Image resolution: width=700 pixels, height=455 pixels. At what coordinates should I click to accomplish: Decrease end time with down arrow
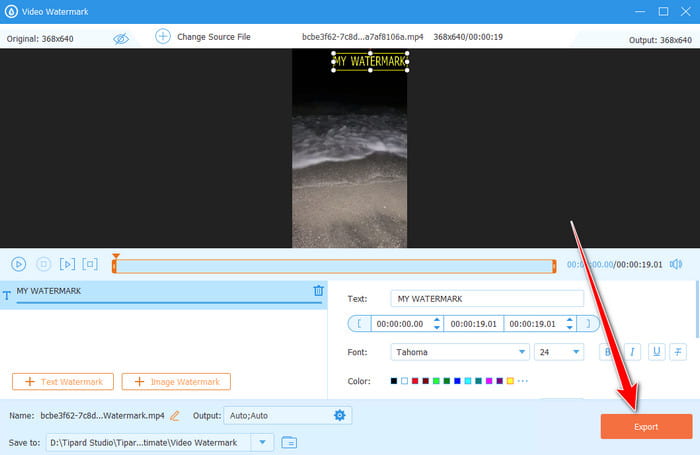[569, 328]
